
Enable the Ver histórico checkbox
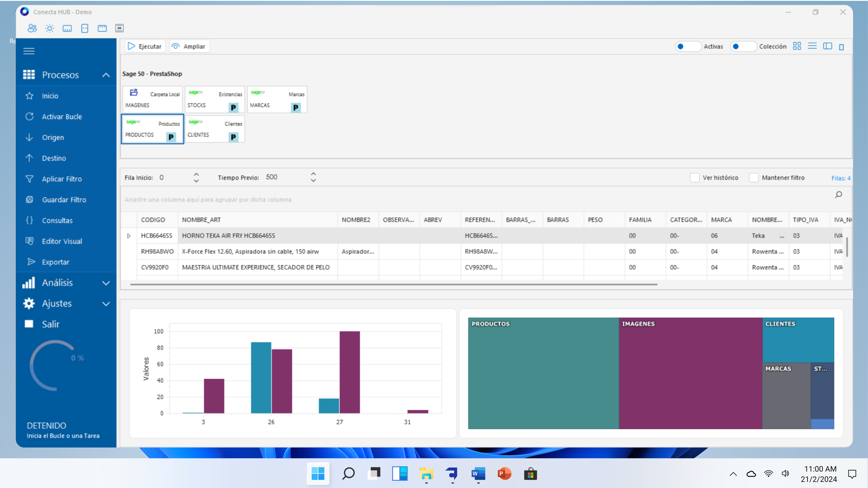[694, 178]
